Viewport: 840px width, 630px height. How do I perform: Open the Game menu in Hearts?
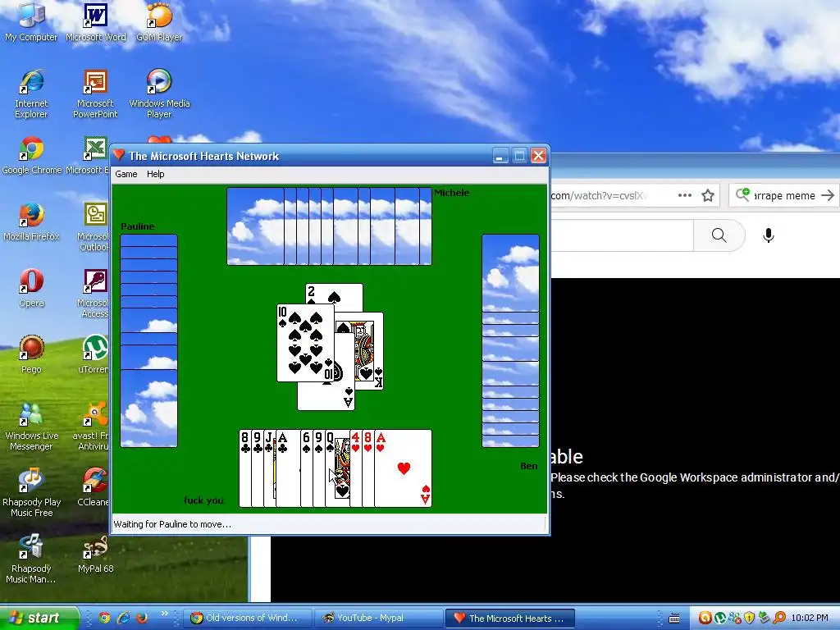pos(126,174)
